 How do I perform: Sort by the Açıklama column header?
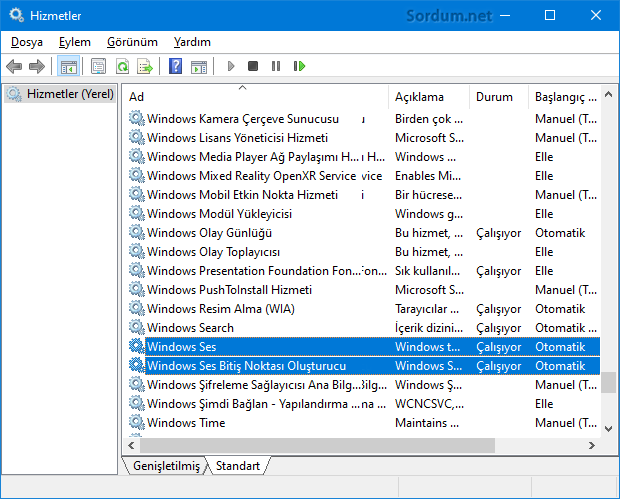point(429,97)
